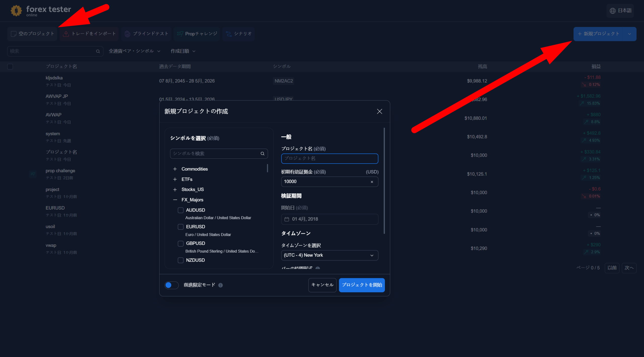Open the system project row
Screen dimensions: 644x357
[322, 137]
